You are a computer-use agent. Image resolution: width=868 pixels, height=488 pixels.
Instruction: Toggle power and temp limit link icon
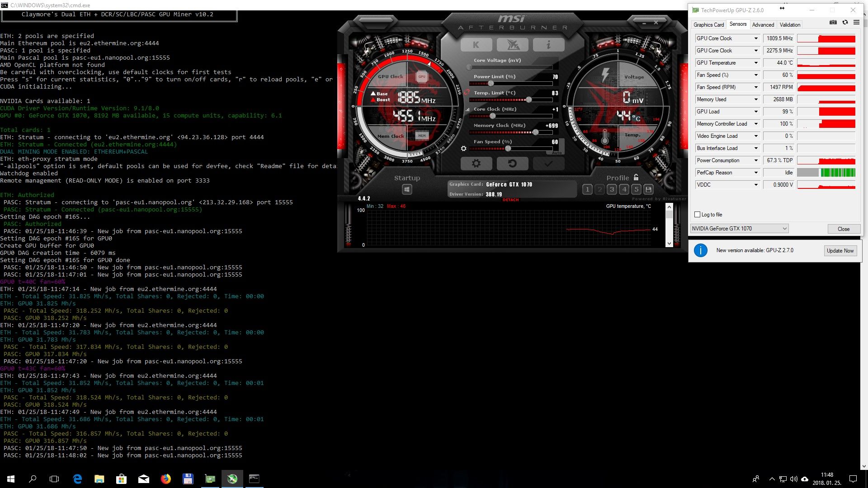pos(467,92)
